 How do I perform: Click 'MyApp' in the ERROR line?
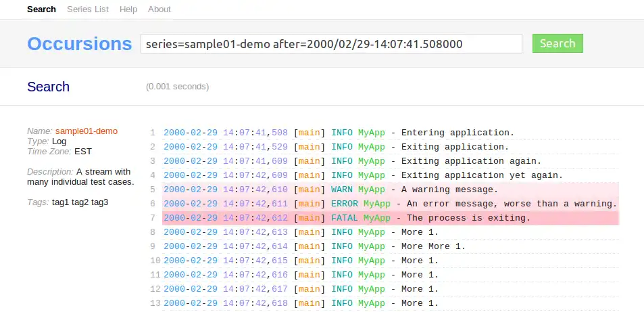(377, 204)
